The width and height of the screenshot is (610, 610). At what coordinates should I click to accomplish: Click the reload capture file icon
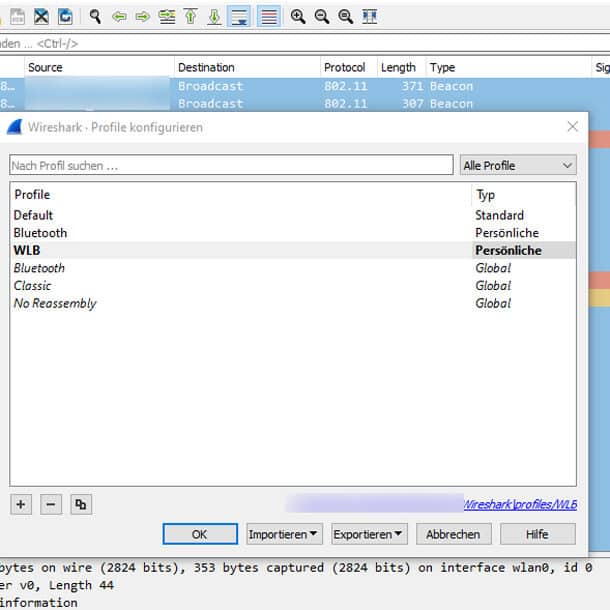click(65, 16)
